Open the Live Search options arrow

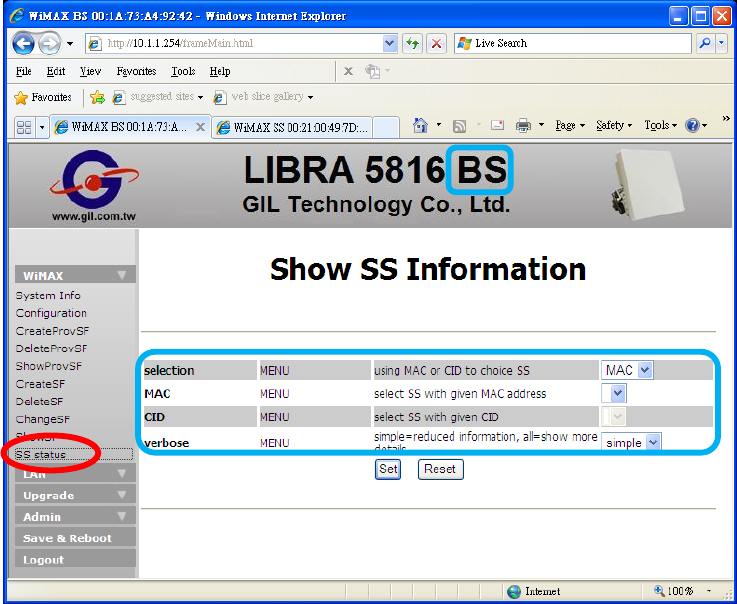click(722, 44)
